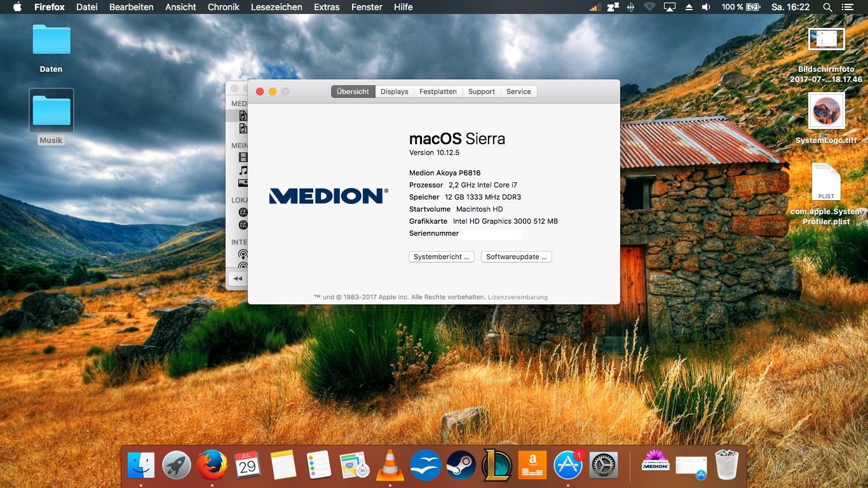This screenshot has width=868, height=488.
Task: Open Reminders app in the Dock
Action: 319,466
